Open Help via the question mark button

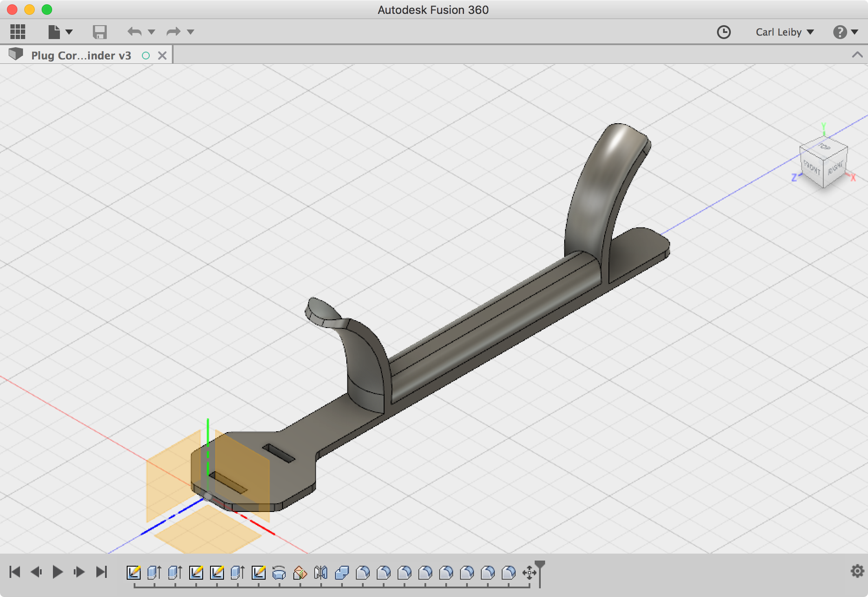[841, 32]
